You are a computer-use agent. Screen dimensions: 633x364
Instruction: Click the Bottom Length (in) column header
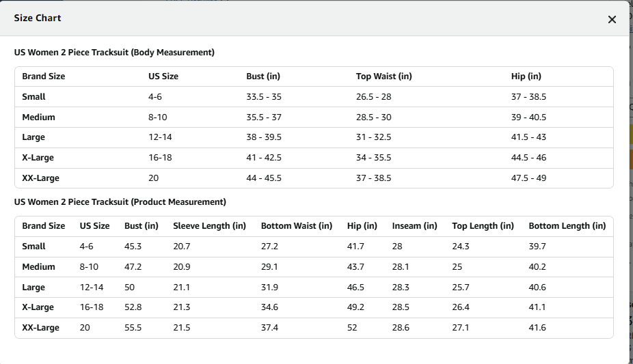coord(567,226)
